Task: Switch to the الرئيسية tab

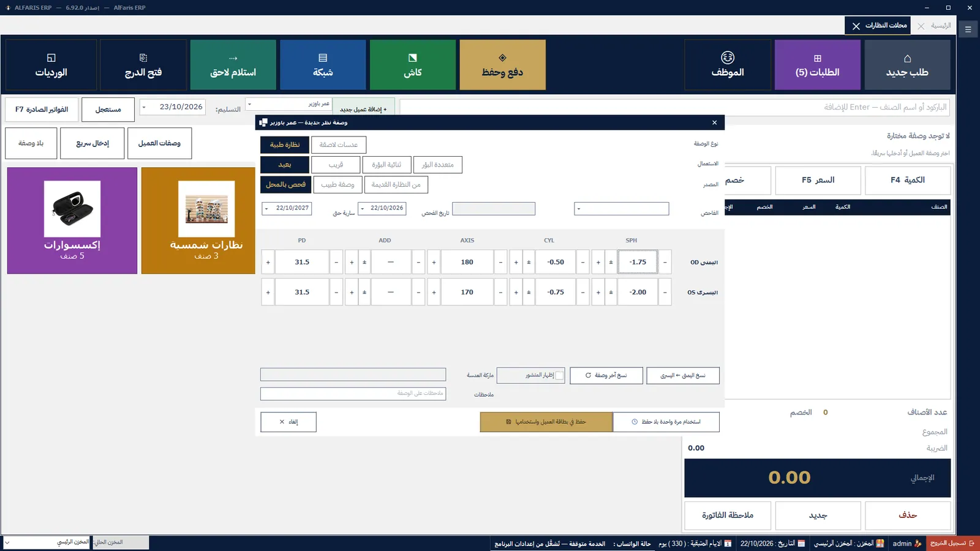Action: tap(940, 26)
